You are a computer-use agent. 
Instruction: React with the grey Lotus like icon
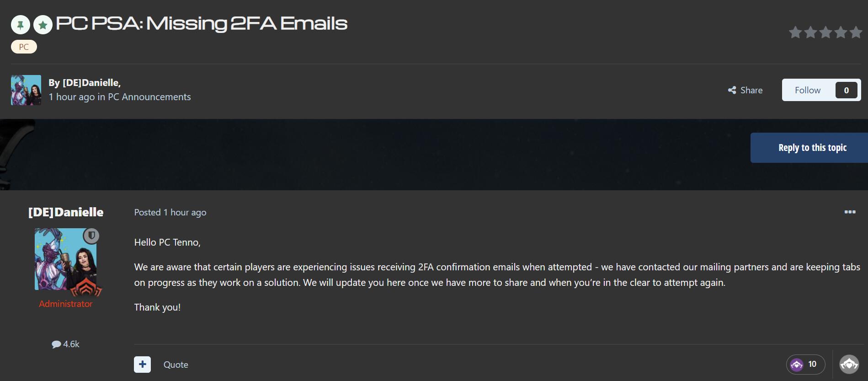pos(849,365)
